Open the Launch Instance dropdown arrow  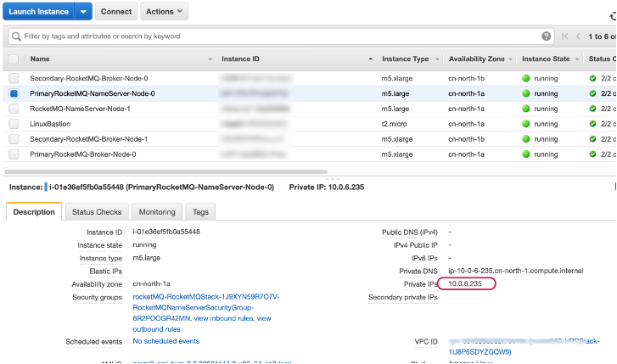tap(83, 11)
